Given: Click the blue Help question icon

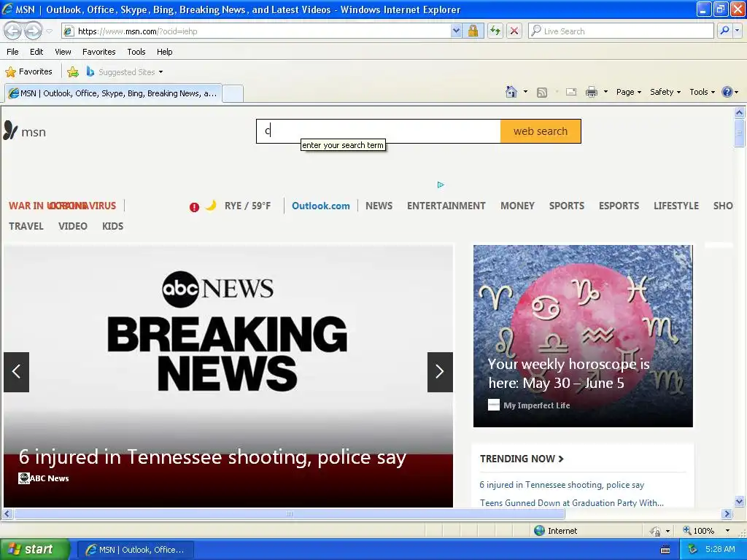Looking at the screenshot, I should (x=727, y=92).
